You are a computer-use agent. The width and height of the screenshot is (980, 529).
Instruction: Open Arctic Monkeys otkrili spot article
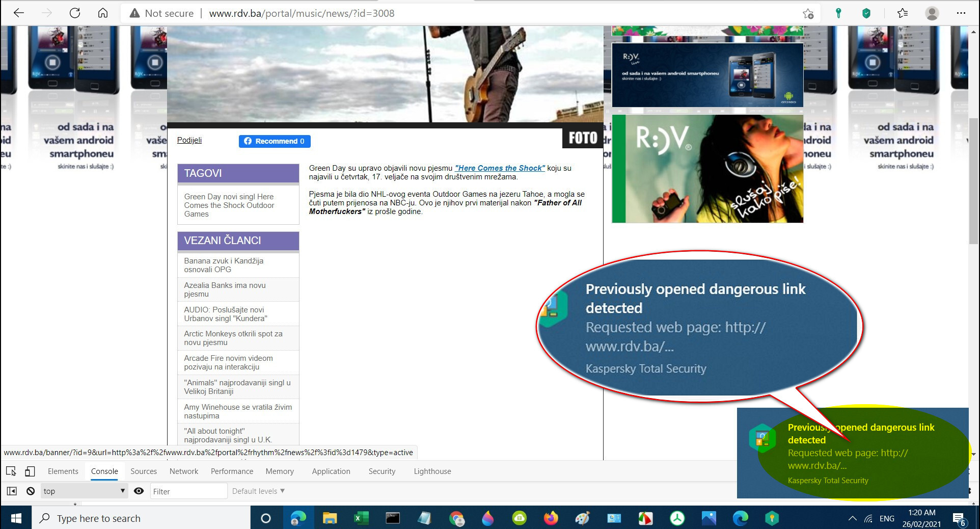[x=233, y=338]
